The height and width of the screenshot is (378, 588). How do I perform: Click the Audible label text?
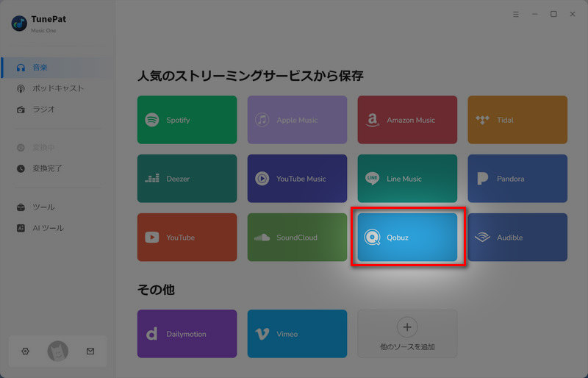point(509,238)
